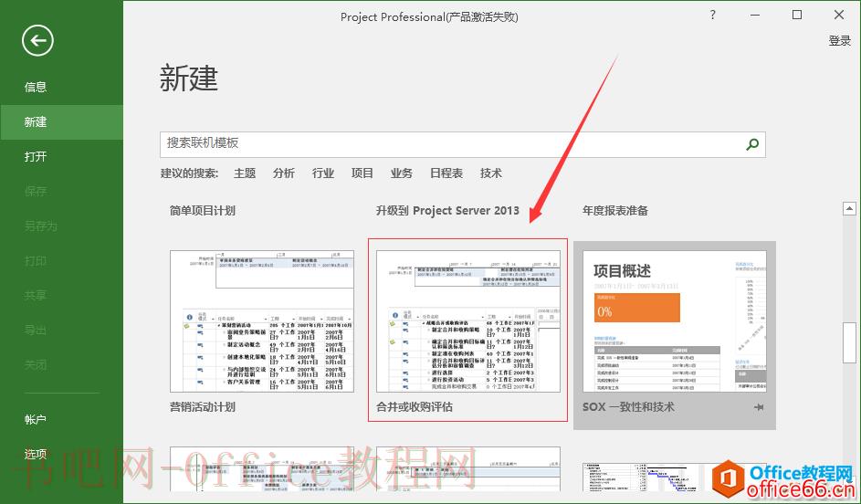Image resolution: width=861 pixels, height=504 pixels.
Task: Search suggested term 项目
Action: 362,173
